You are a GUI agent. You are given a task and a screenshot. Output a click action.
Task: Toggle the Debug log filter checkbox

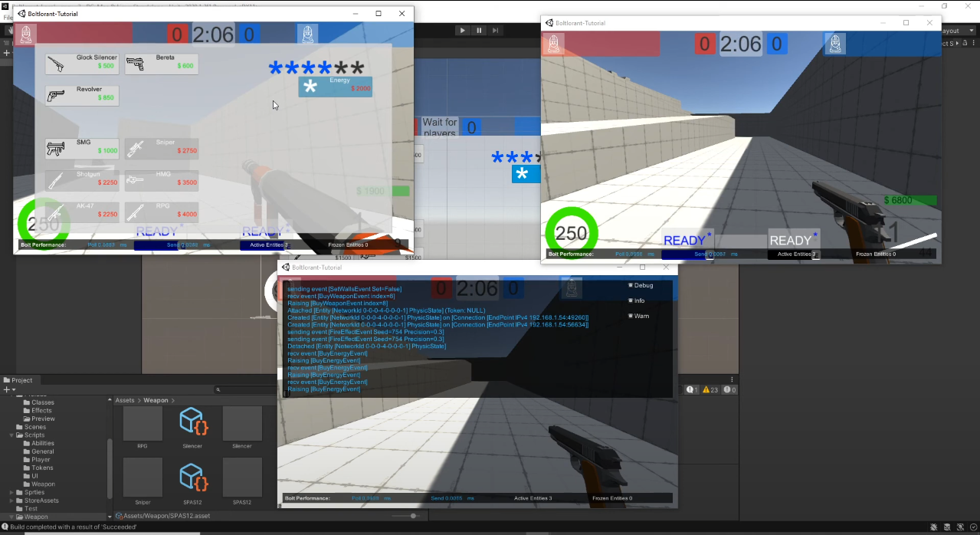pos(631,285)
